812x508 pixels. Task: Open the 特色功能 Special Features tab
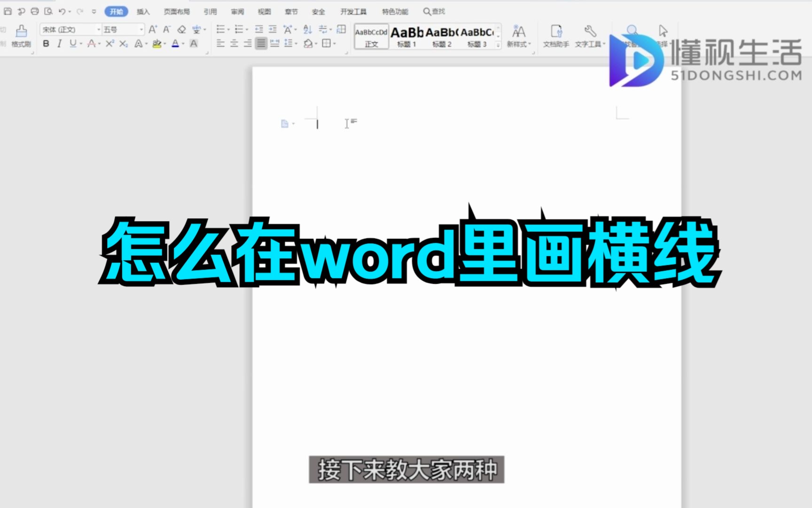(x=395, y=11)
